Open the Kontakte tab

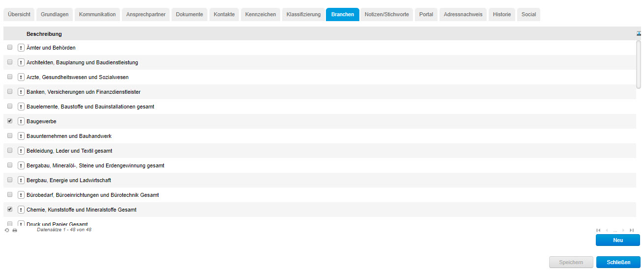pyautogui.click(x=224, y=14)
